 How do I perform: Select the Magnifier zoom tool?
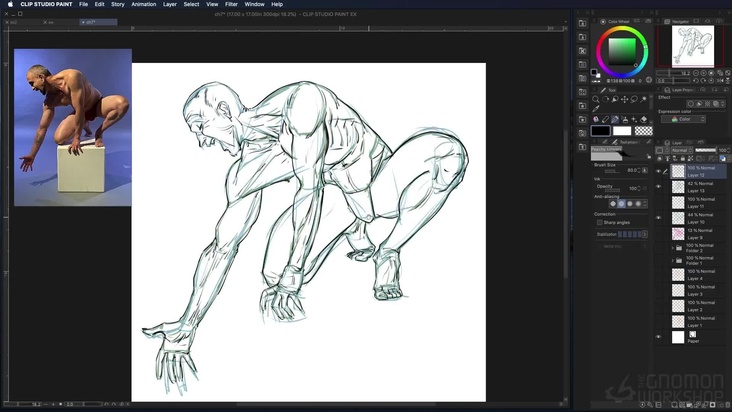(595, 99)
